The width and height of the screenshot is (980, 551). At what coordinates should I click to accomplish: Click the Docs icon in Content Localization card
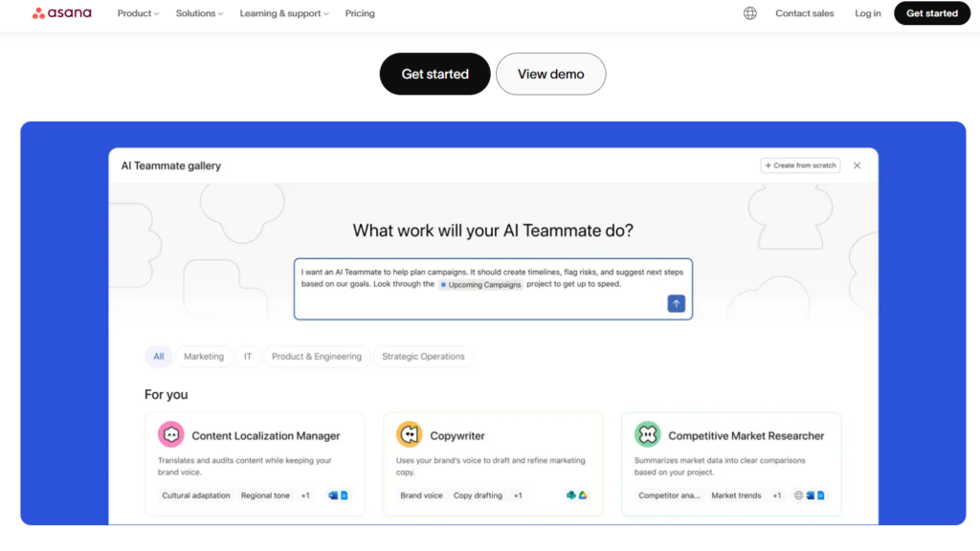click(344, 496)
